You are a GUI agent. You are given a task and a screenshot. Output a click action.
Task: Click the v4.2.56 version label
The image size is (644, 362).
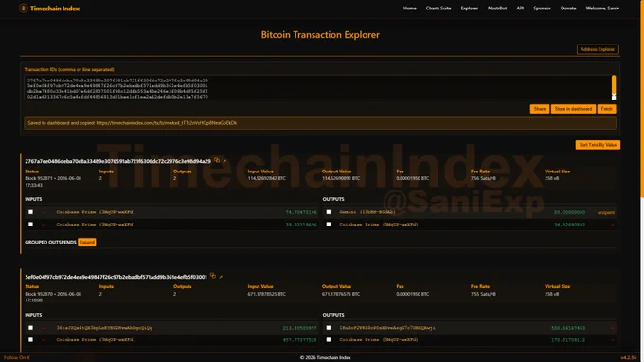coord(629,358)
